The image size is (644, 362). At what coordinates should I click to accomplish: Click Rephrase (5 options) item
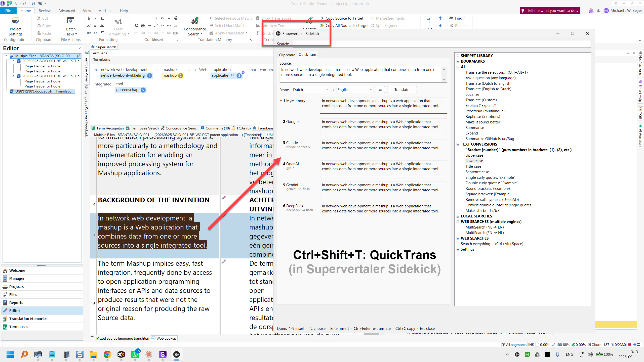click(483, 117)
